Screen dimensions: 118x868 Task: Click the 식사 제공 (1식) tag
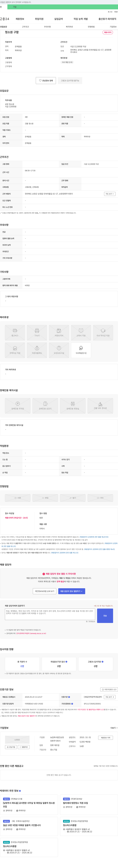[67, 62]
